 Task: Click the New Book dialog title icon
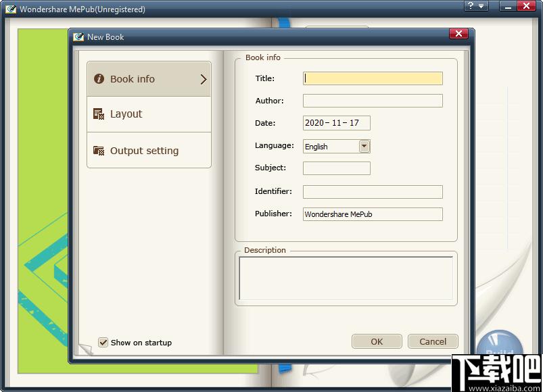tap(78, 36)
